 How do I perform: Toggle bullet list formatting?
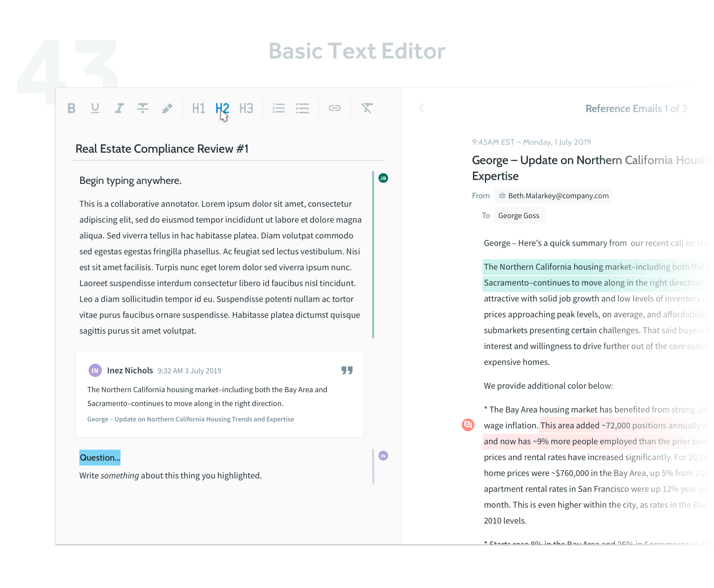[302, 109]
